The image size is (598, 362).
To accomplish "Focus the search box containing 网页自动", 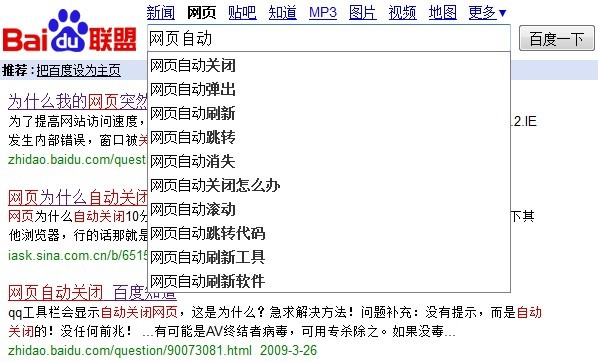I will pyautogui.click(x=328, y=39).
